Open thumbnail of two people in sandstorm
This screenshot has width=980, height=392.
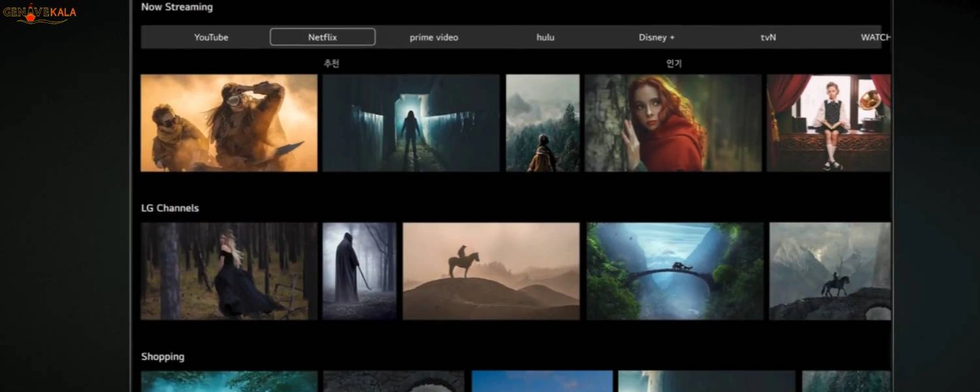click(x=229, y=123)
